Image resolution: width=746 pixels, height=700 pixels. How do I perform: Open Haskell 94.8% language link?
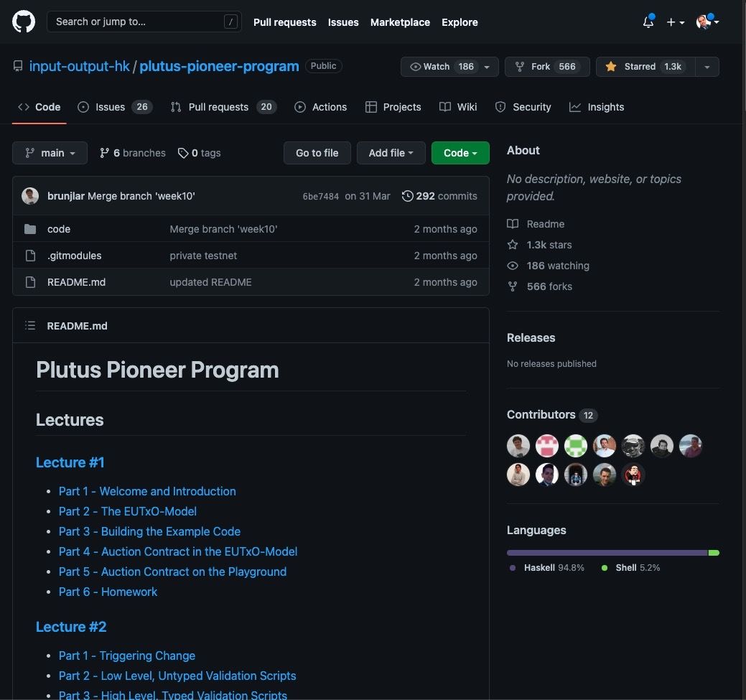click(546, 568)
